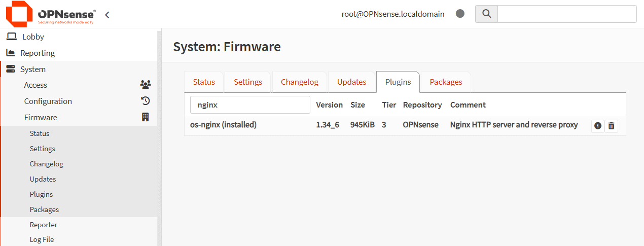The image size is (644, 246).
Task: Click the Configuration history icon
Action: coord(146,101)
